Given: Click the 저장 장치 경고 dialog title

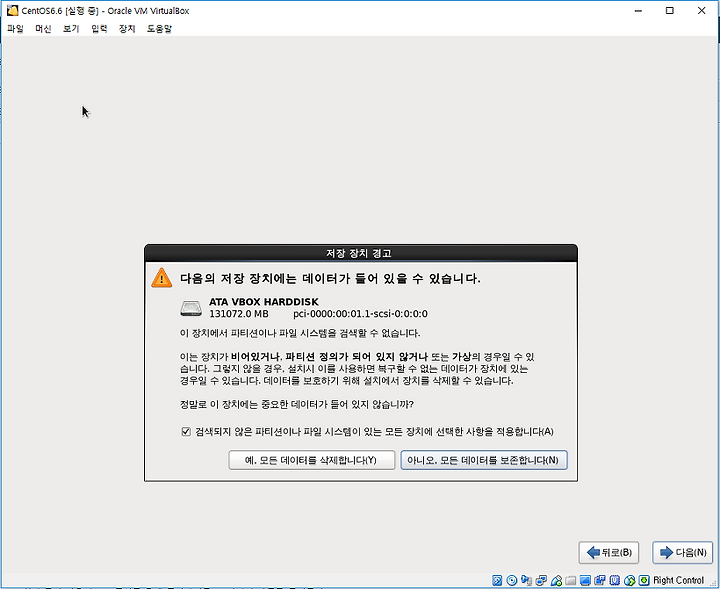Looking at the screenshot, I should point(359,253).
